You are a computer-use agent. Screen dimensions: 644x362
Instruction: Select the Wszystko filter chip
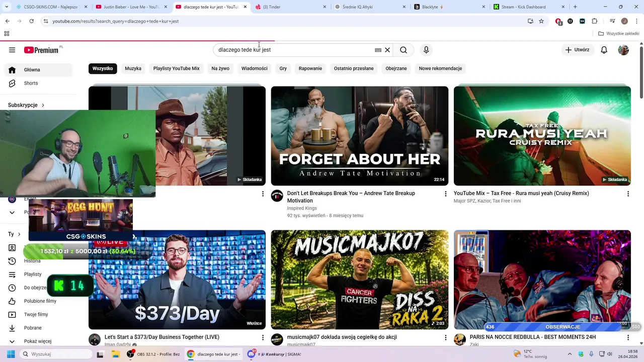tap(103, 68)
